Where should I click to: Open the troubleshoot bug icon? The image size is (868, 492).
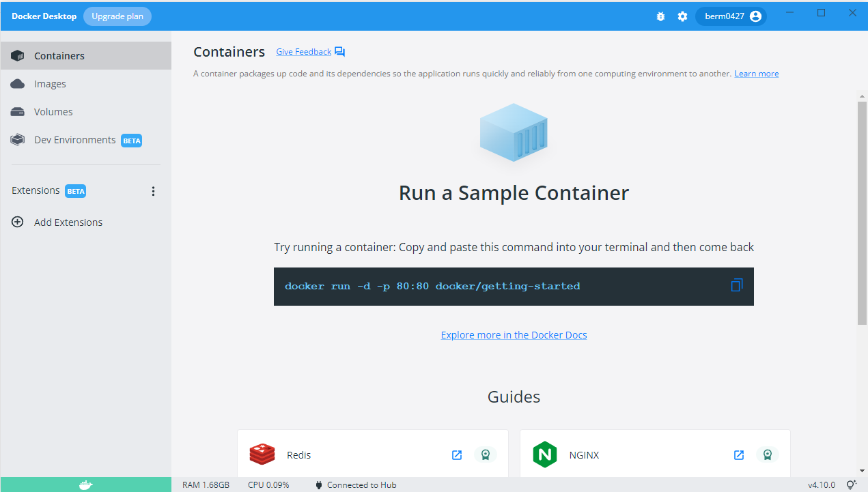pos(660,16)
